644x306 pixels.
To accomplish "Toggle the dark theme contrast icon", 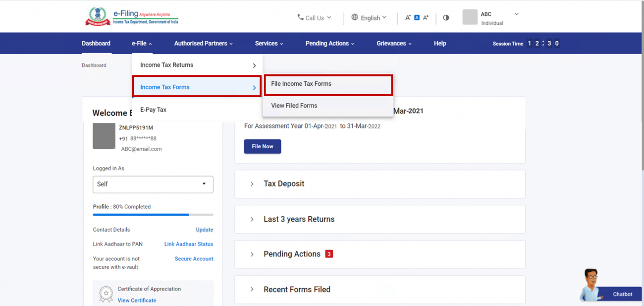I will point(445,17).
